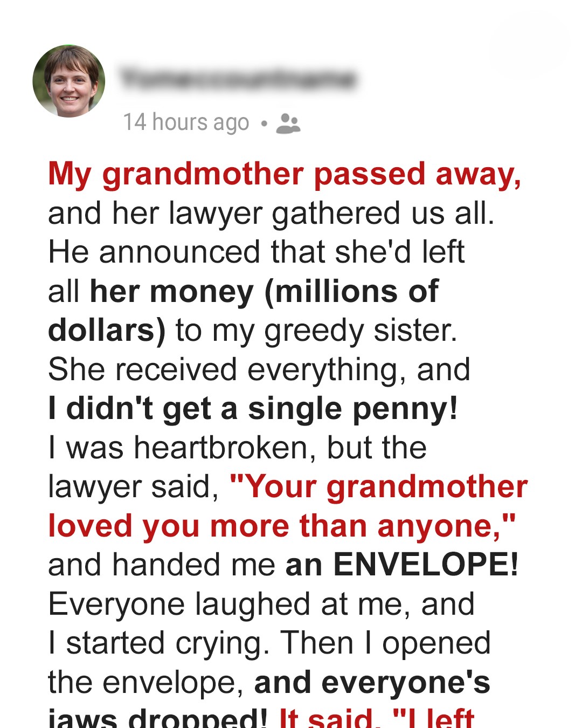Open the poster's profile picture
Screen dimensions: 582x728
(x=69, y=81)
